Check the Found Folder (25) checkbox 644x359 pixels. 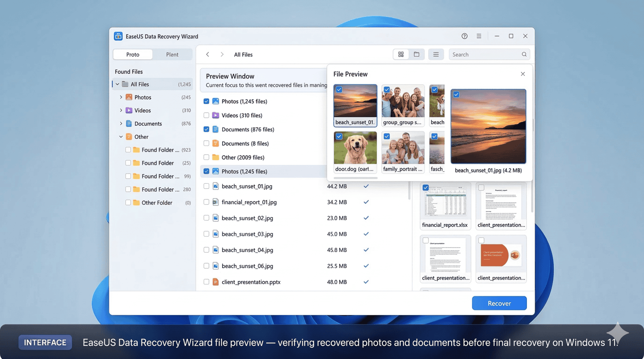click(128, 163)
